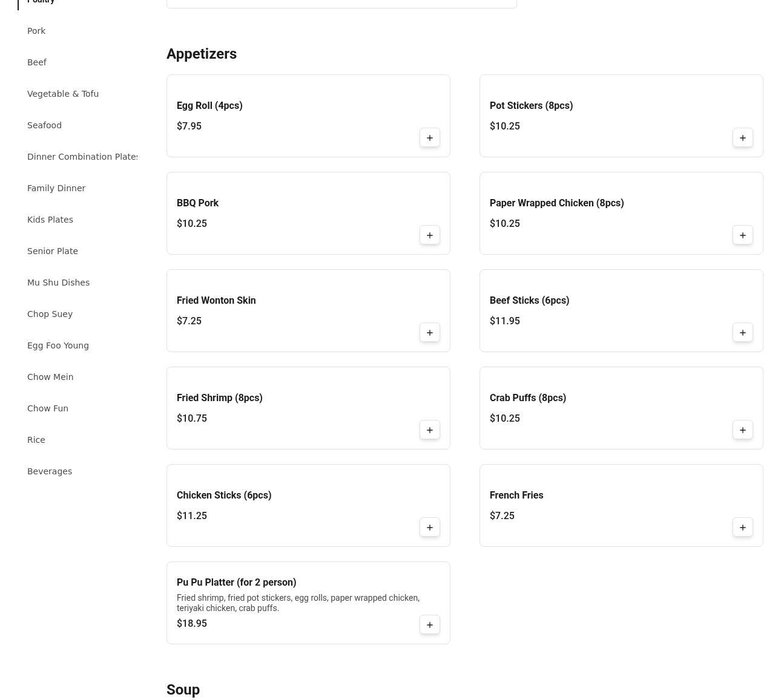Open French Fries item title
The image size is (781, 700).
pyautogui.click(x=516, y=495)
